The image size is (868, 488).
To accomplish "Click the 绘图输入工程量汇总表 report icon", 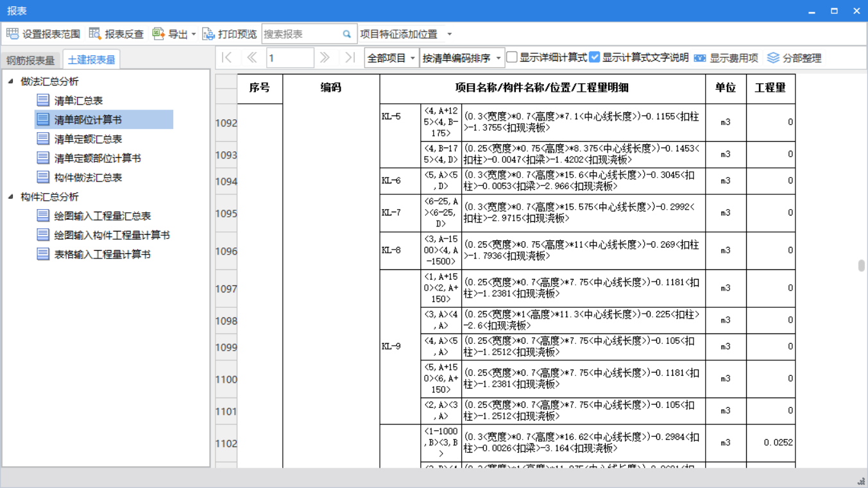I will (x=43, y=215).
